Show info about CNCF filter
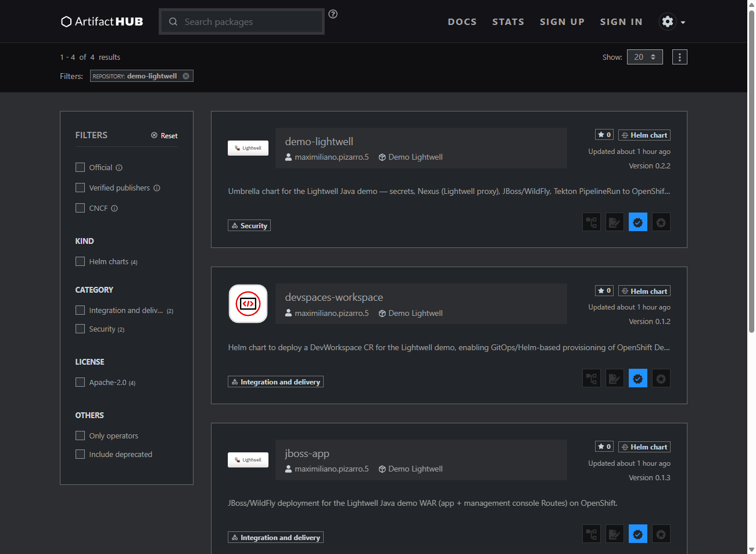The height and width of the screenshot is (554, 756). (x=114, y=208)
